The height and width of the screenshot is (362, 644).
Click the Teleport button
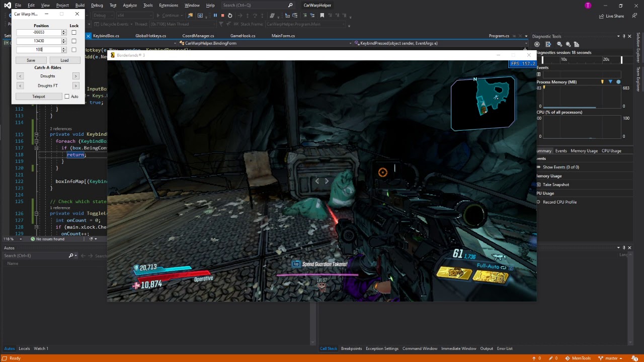[38, 97]
